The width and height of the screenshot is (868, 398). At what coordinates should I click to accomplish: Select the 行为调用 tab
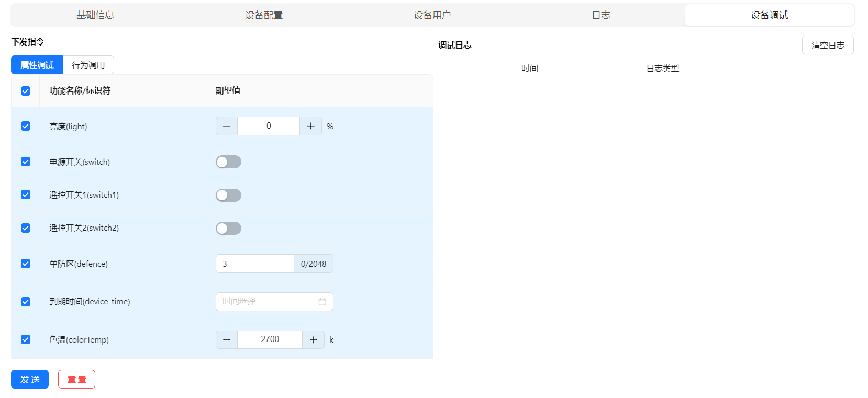tap(88, 65)
